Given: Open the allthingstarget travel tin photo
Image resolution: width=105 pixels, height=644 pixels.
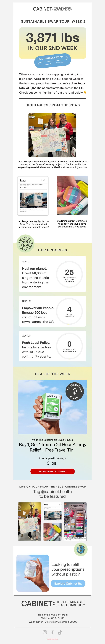Looking at the screenshot, I should pyautogui.click(x=72, y=195).
